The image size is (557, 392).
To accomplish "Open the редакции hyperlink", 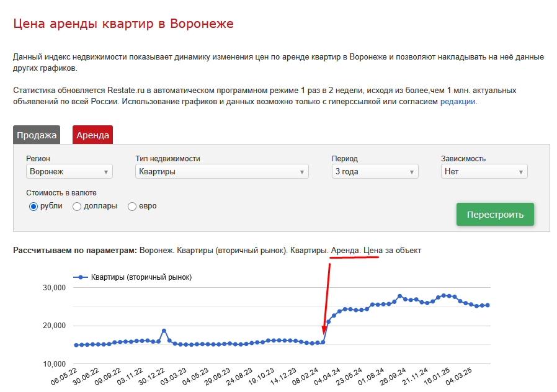I will click(x=458, y=102).
